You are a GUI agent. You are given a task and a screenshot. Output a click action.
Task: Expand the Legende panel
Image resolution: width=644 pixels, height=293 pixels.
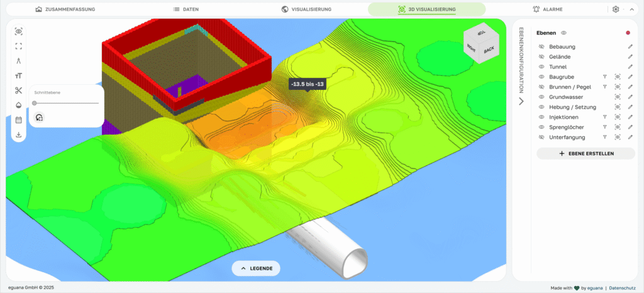click(x=256, y=268)
